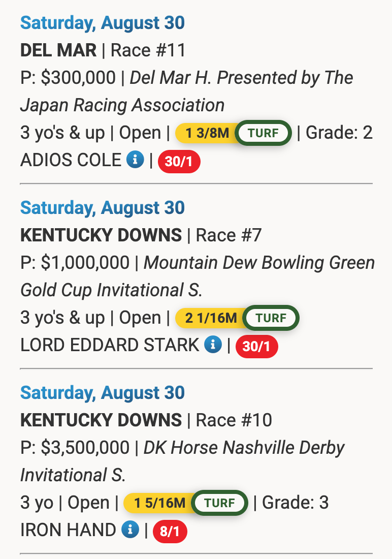
Task: Click TURF badge in Kentucky Downs Race #7
Action: (271, 319)
